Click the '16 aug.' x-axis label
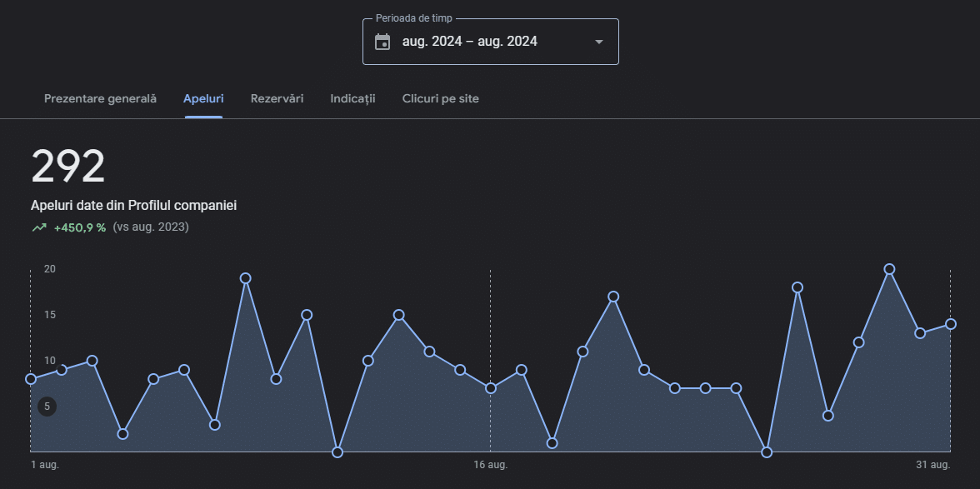 click(490, 465)
